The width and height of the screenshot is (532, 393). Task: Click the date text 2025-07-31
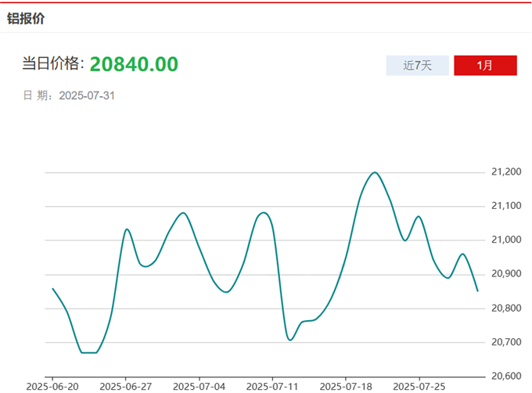point(88,96)
